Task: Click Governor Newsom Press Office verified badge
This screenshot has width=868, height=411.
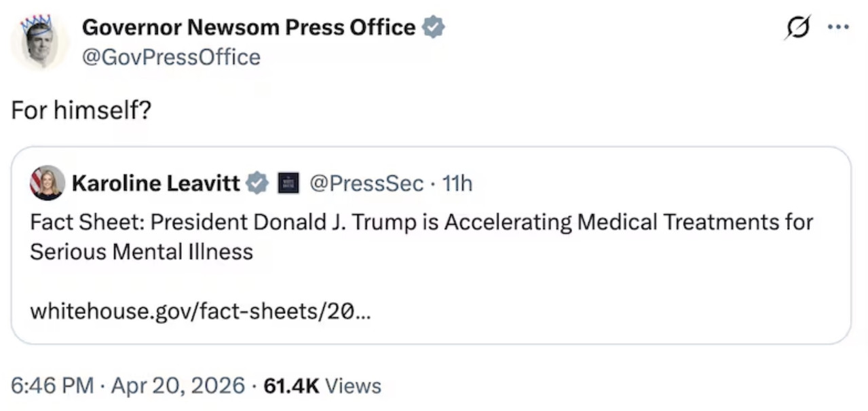Action: (434, 28)
